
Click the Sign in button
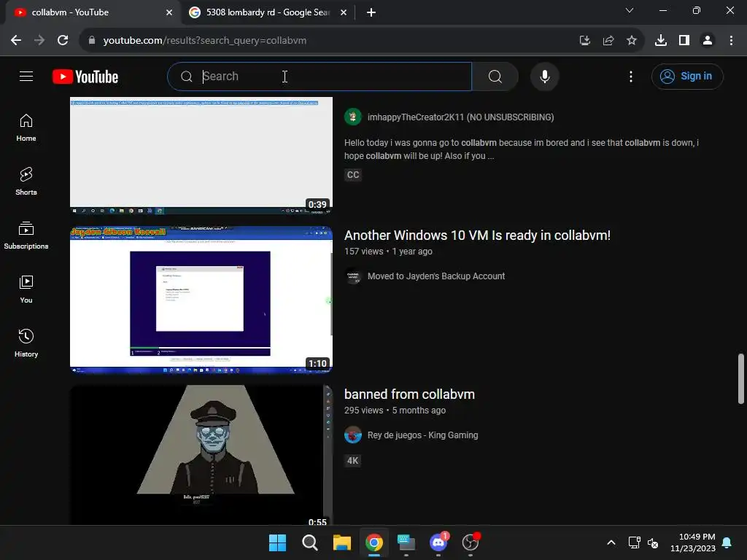(687, 76)
